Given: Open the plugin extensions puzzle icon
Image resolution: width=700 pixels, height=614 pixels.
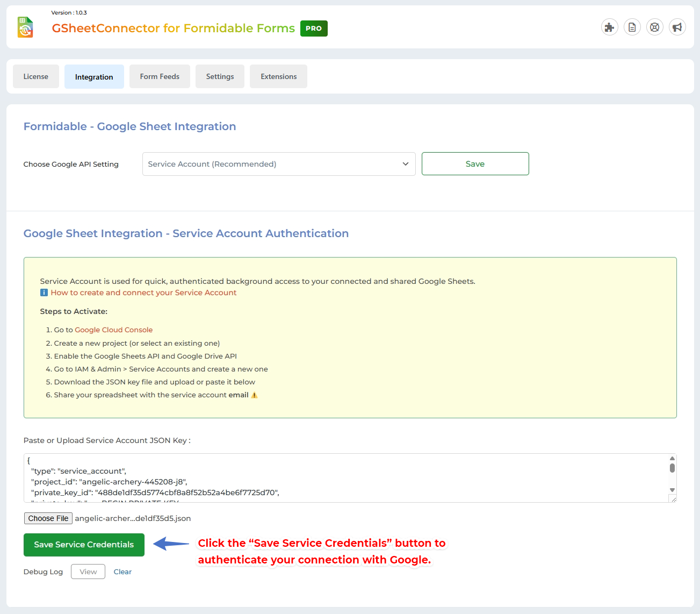Looking at the screenshot, I should point(609,27).
